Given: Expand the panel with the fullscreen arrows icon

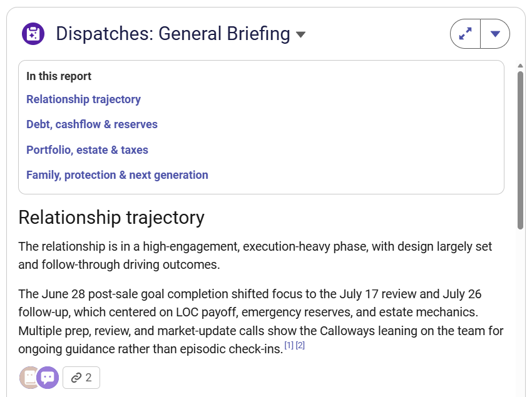Looking at the screenshot, I should [x=465, y=34].
